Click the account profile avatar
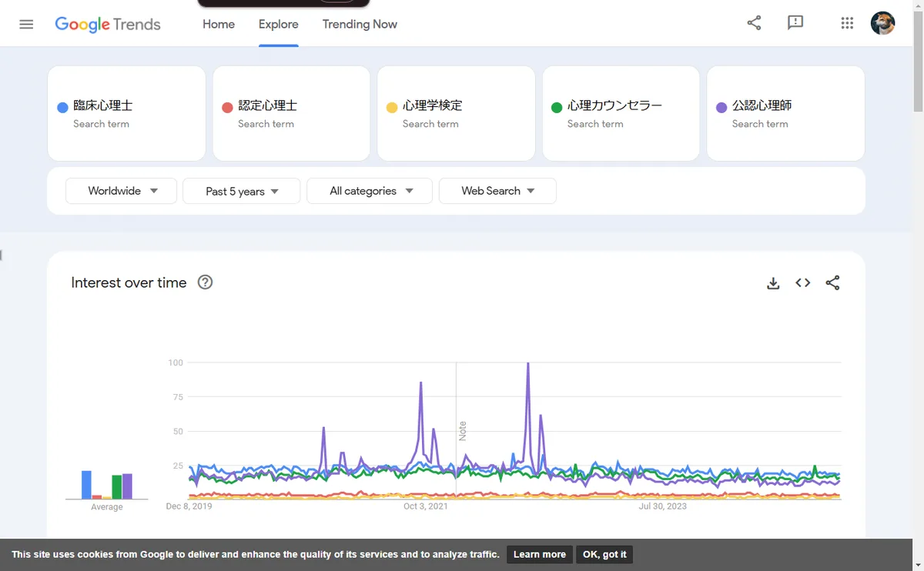 click(x=882, y=23)
